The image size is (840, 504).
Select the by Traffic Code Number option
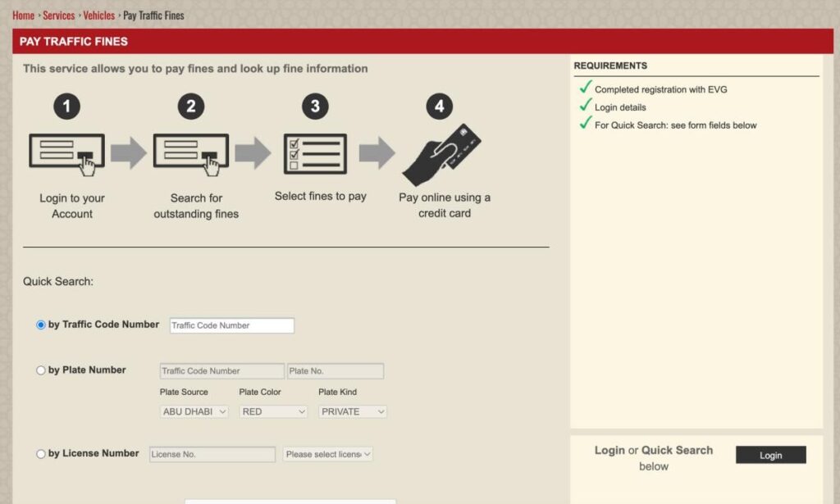point(41,325)
